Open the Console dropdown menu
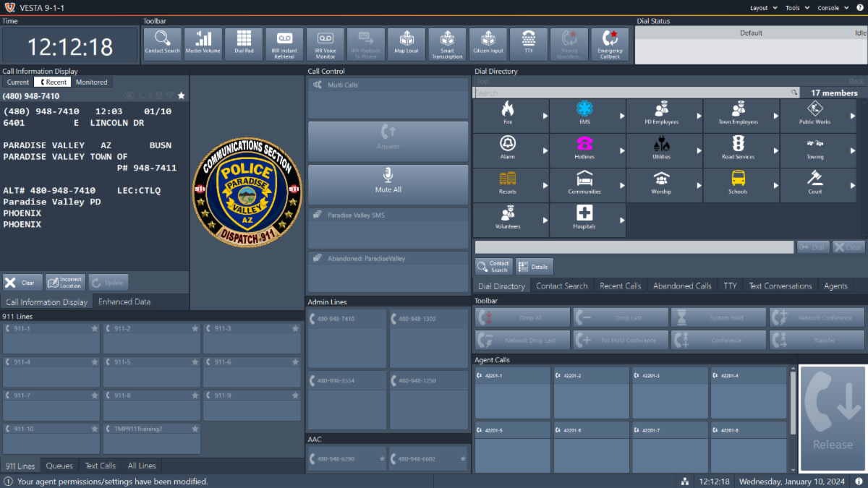This screenshot has width=868, height=488. pyautogui.click(x=832, y=8)
